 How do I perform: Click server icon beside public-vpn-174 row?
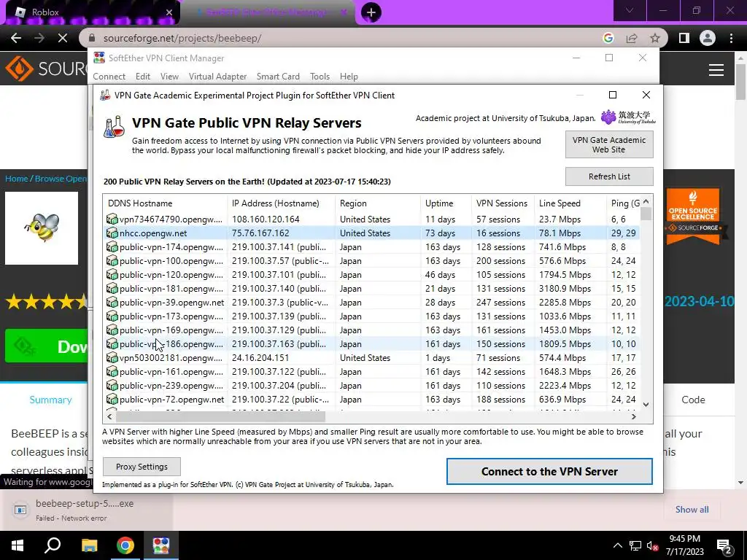click(x=112, y=246)
